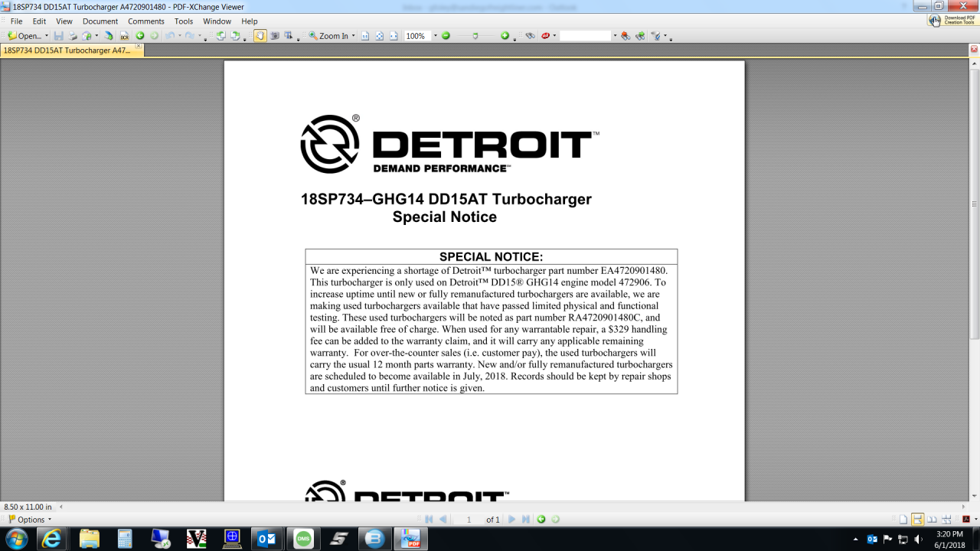Click the Actual Size icon

coord(365,36)
